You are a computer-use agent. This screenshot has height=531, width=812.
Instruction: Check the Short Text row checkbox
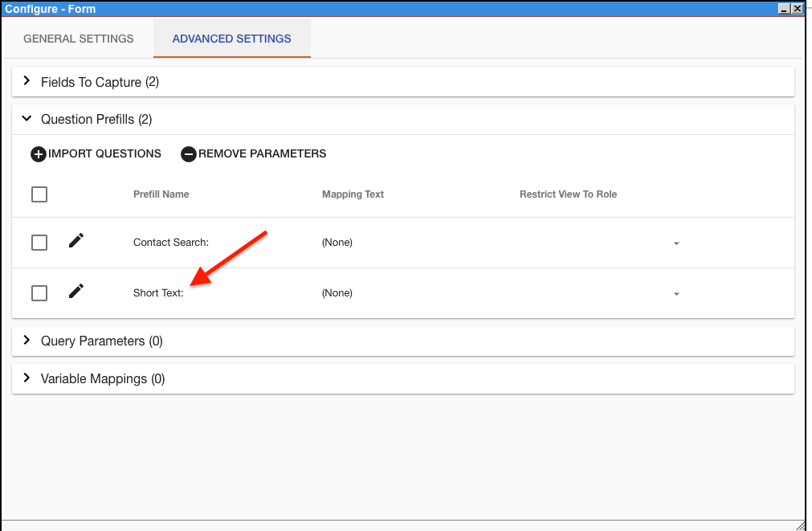pos(39,292)
